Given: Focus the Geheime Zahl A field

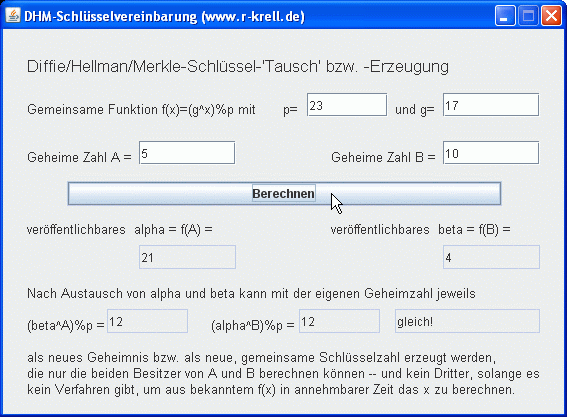Looking at the screenshot, I should tap(187, 153).
